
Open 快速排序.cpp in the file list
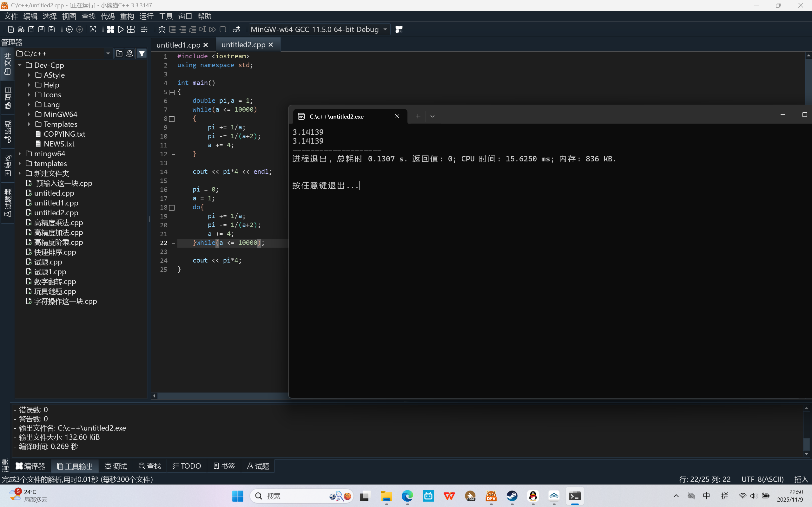(x=55, y=252)
